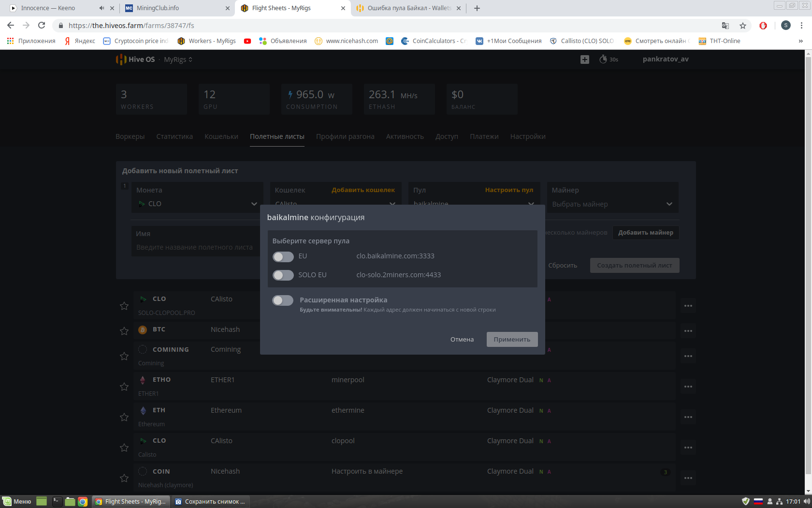Star the COMINING flight sheet
The image size is (812, 508).
(124, 356)
